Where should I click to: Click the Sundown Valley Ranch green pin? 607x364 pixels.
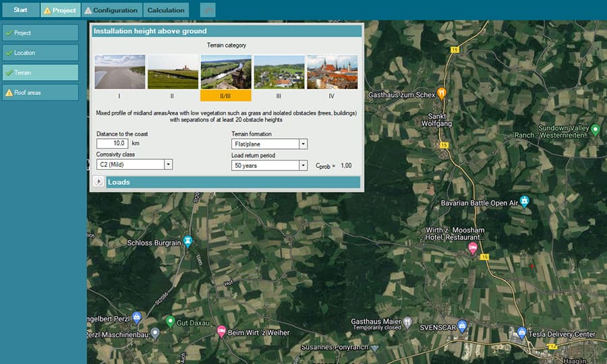click(x=595, y=129)
